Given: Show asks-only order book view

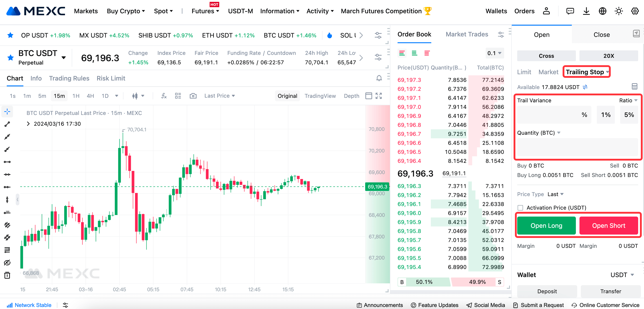Looking at the screenshot, I should [x=427, y=53].
